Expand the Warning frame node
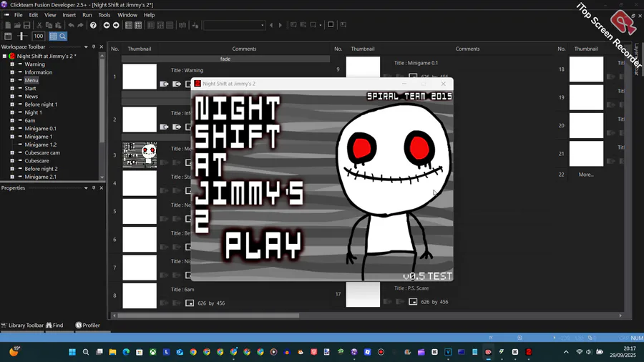The width and height of the screenshot is (644, 362). tap(12, 64)
